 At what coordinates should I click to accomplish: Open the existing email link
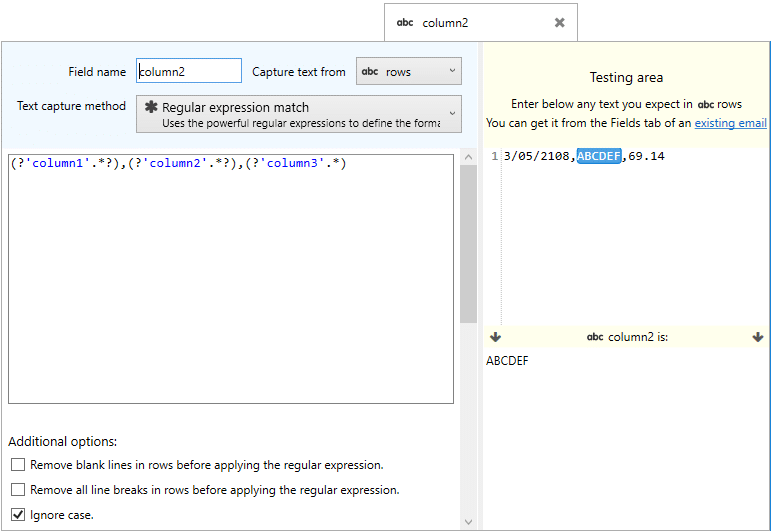click(730, 123)
